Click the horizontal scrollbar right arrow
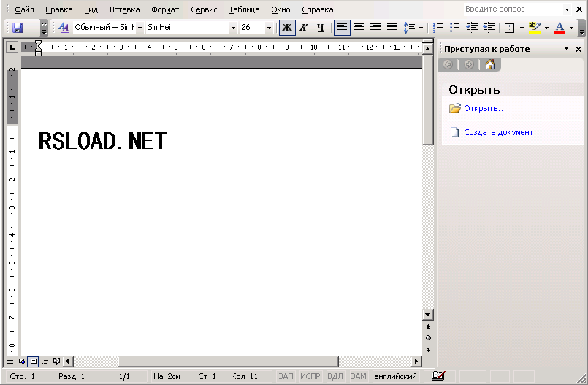Image resolution: width=588 pixels, height=385 pixels. [416, 362]
